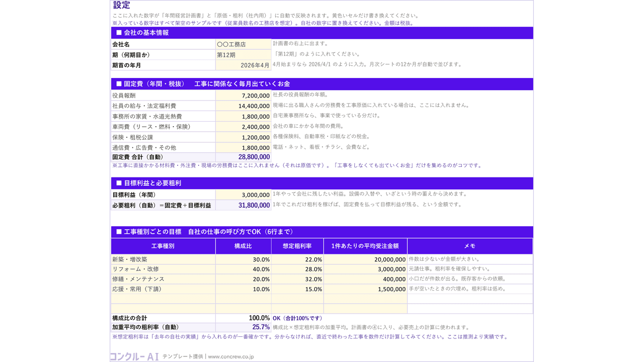Edit the 10.0% composition ratio cell
The height and width of the screenshot is (362, 644).
[x=244, y=289]
